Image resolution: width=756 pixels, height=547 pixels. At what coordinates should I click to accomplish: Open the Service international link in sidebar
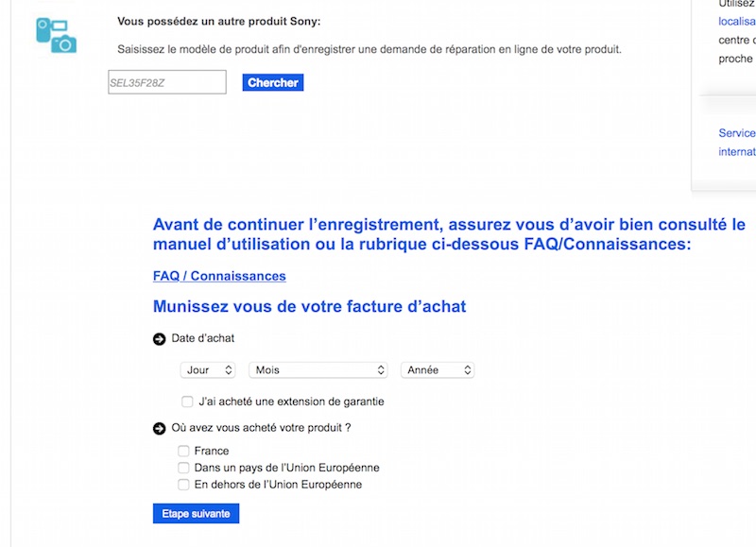[x=737, y=142]
